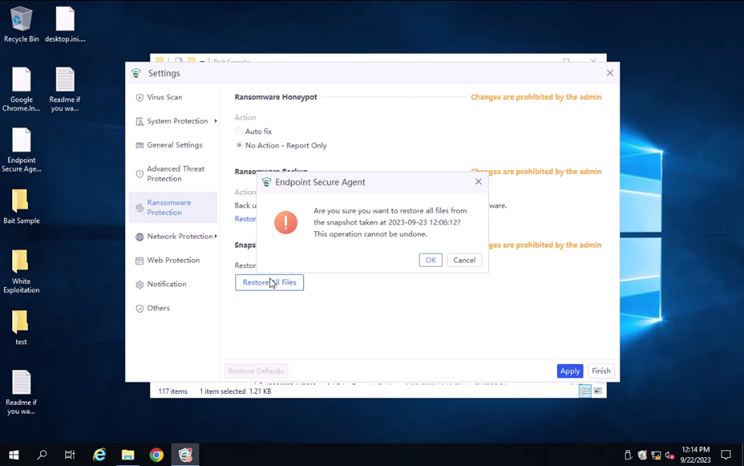Expand the System Protection submenu arrow
Viewport: 744px width, 466px height.
[x=215, y=122]
